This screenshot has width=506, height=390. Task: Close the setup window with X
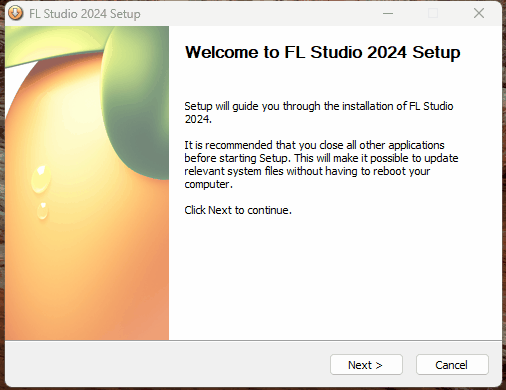pos(479,13)
